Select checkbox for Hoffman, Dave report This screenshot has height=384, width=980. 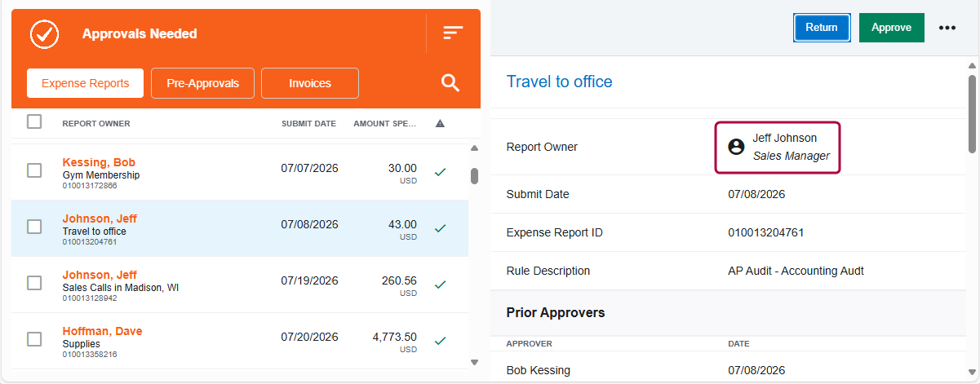coord(34,339)
